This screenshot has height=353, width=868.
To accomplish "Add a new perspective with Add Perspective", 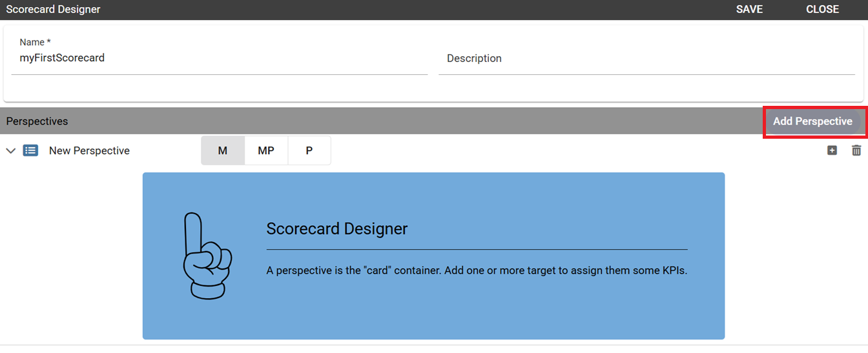I will (812, 121).
